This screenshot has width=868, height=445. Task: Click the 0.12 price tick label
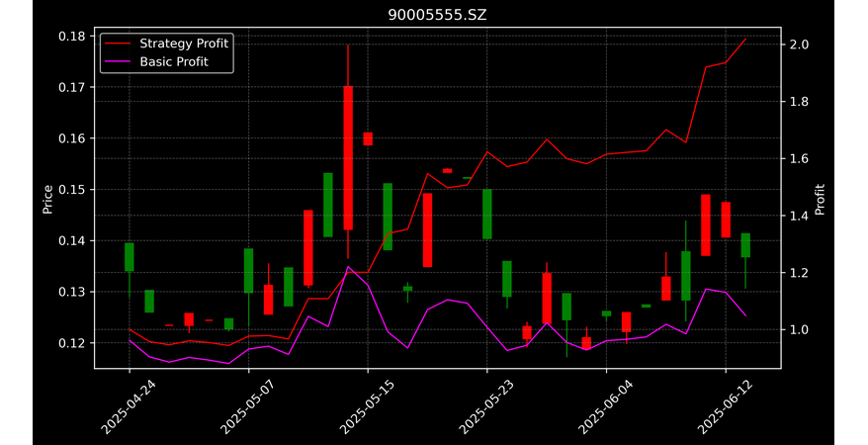72,343
